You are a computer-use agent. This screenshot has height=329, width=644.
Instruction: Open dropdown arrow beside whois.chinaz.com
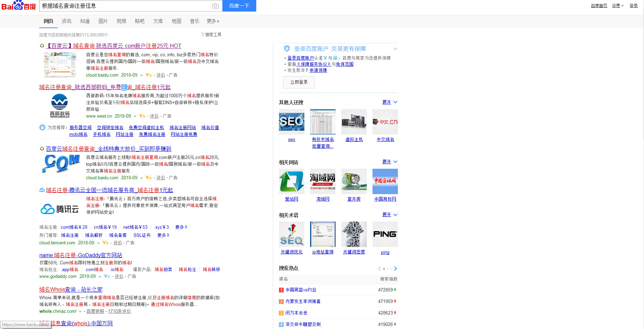click(x=80, y=312)
